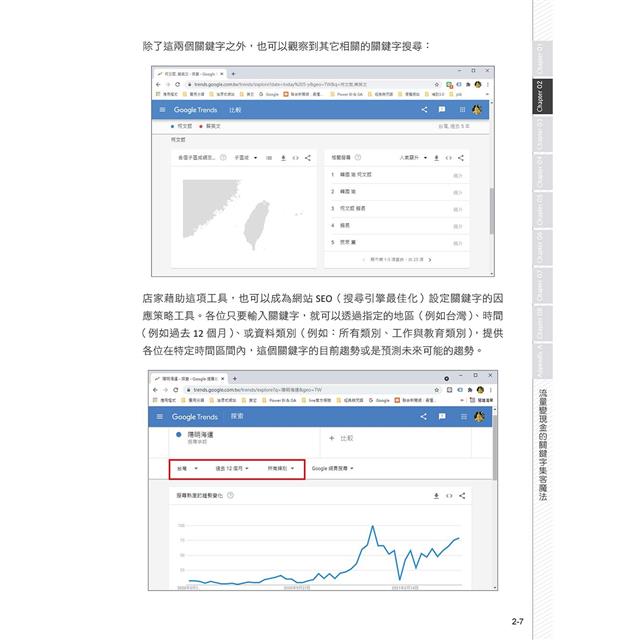
Task: Share the sub-region map card
Action: click(308, 158)
